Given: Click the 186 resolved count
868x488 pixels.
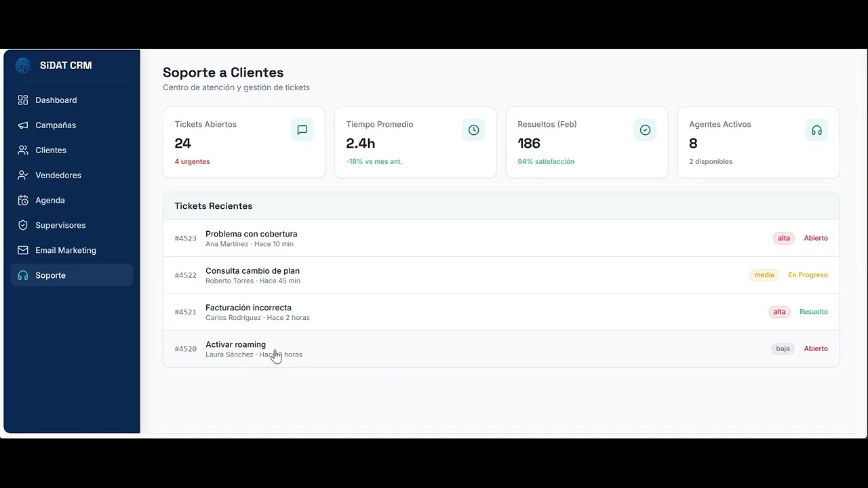Looking at the screenshot, I should tap(529, 143).
